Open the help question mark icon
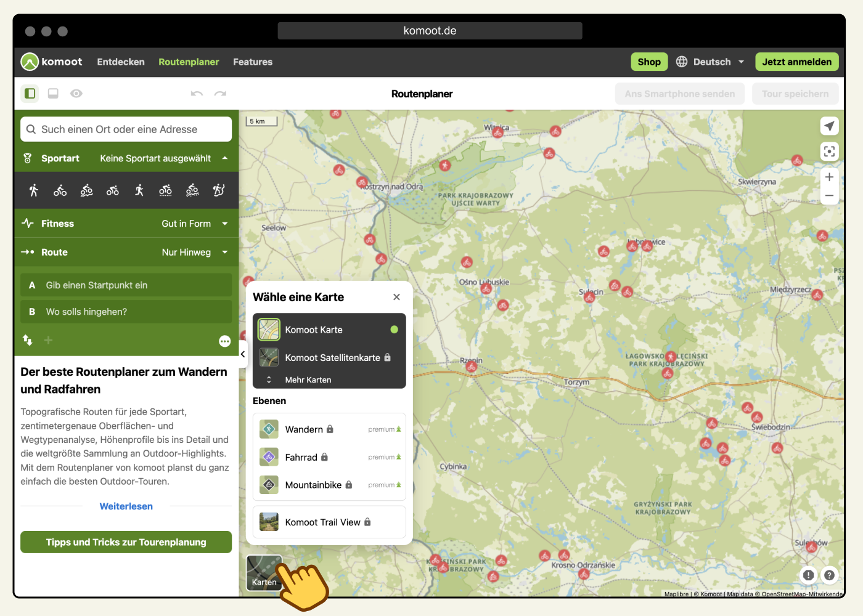The height and width of the screenshot is (616, 863). click(830, 575)
